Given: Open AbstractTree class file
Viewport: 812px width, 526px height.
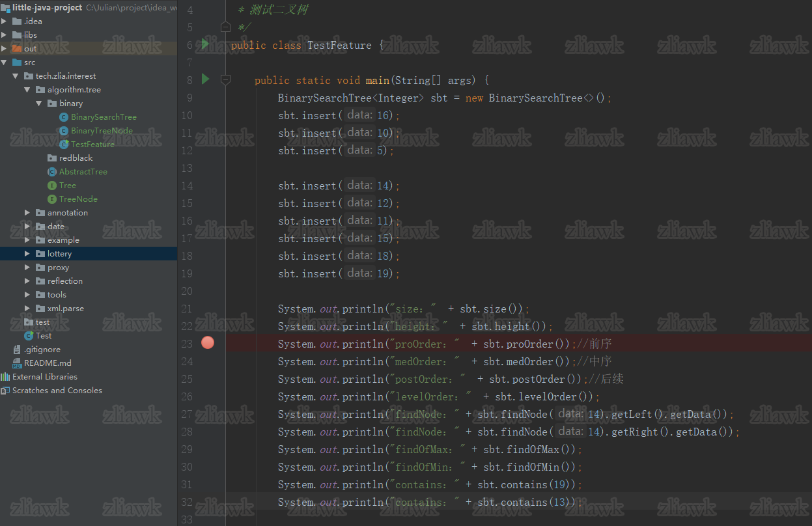Looking at the screenshot, I should [83, 172].
